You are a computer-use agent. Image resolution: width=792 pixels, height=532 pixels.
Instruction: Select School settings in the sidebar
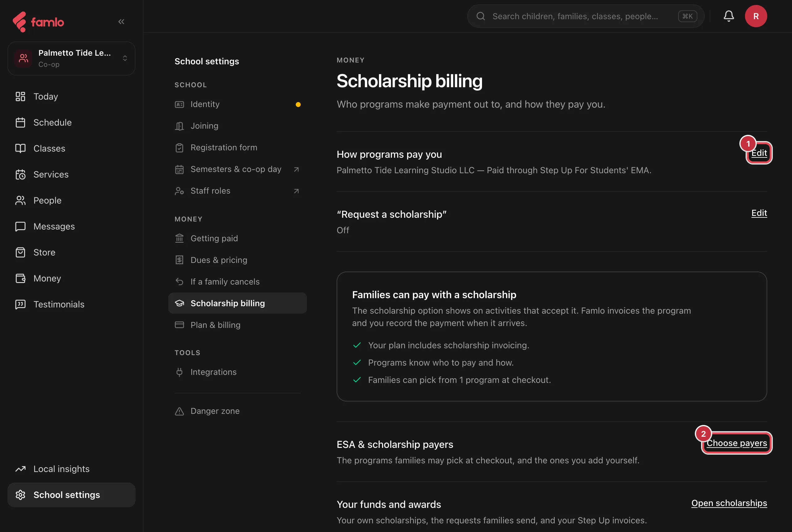71,495
